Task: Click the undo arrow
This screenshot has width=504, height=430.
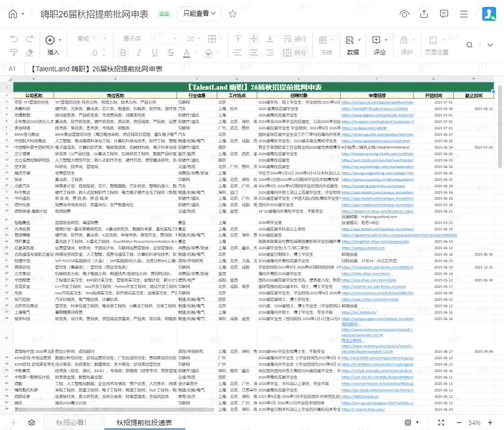Action: click(14, 39)
